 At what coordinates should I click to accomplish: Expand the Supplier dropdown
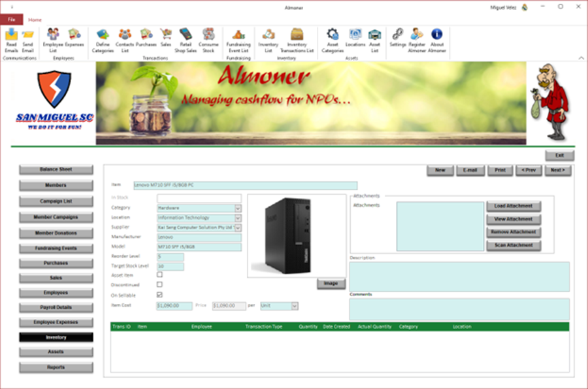[x=238, y=228]
